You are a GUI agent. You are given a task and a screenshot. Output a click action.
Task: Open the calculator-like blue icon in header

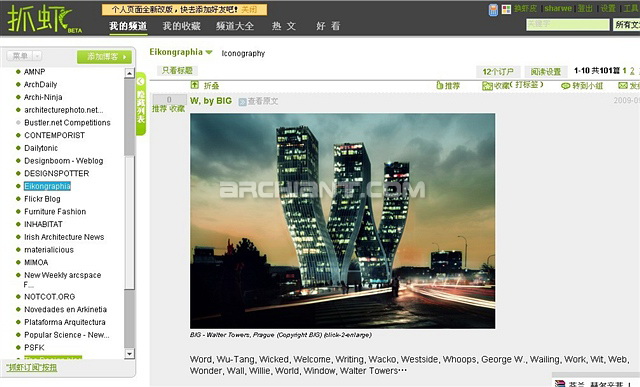point(493,10)
